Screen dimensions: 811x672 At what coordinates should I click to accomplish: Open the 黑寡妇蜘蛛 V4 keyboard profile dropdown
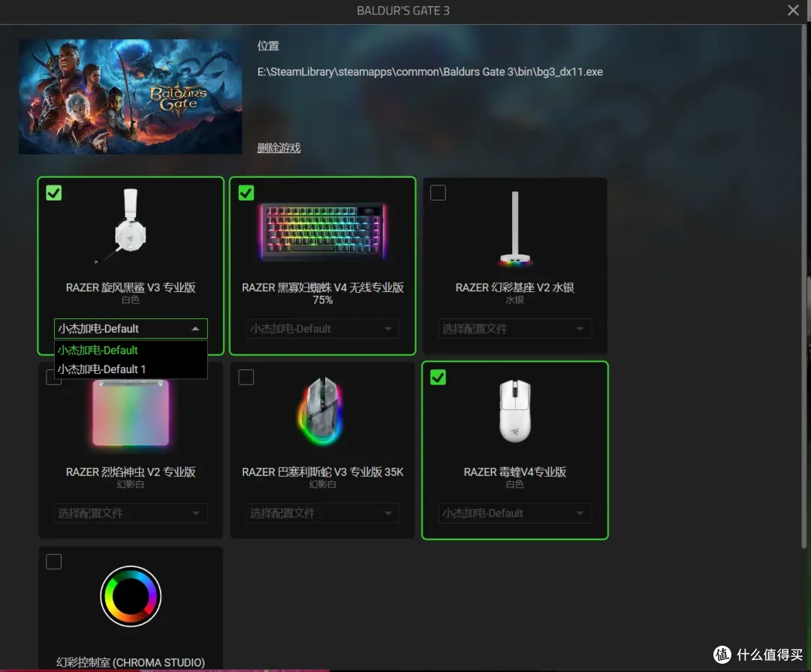coord(322,329)
